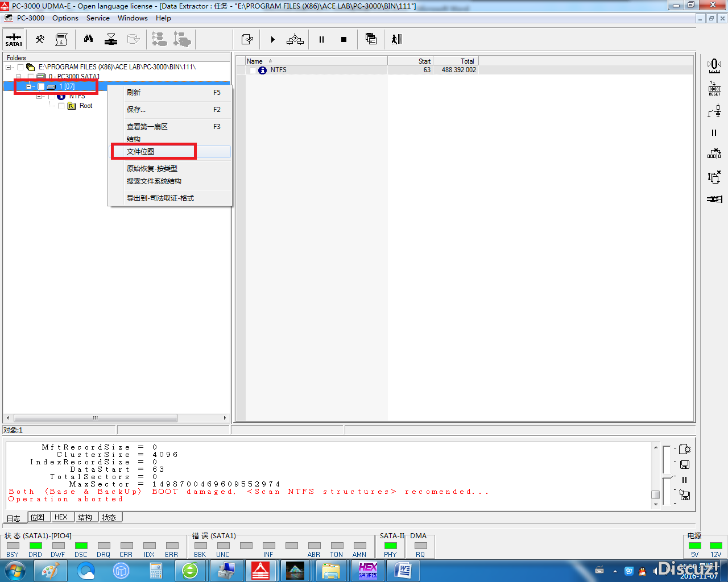Collapse the E:\PROGRAM FILES root tree node

[9, 67]
